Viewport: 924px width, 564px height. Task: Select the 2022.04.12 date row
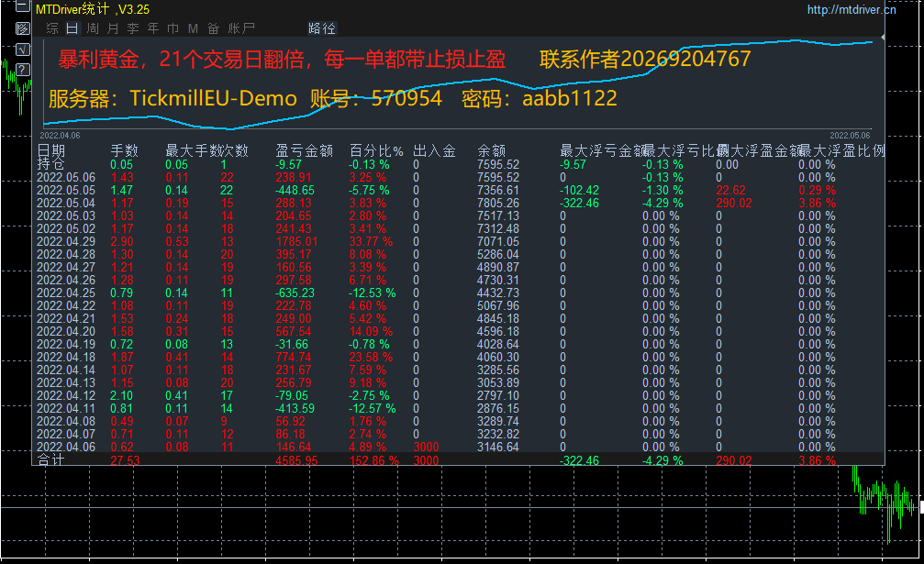66,395
